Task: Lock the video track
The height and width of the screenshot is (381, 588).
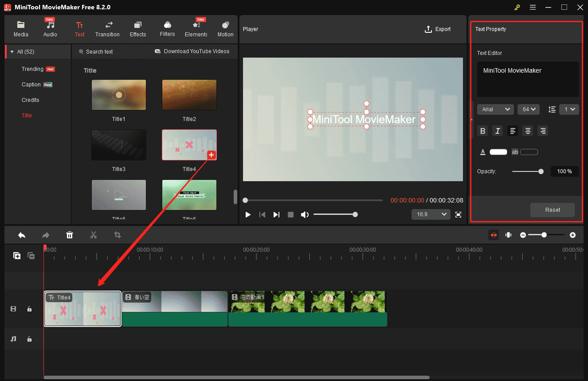Action: tap(29, 309)
